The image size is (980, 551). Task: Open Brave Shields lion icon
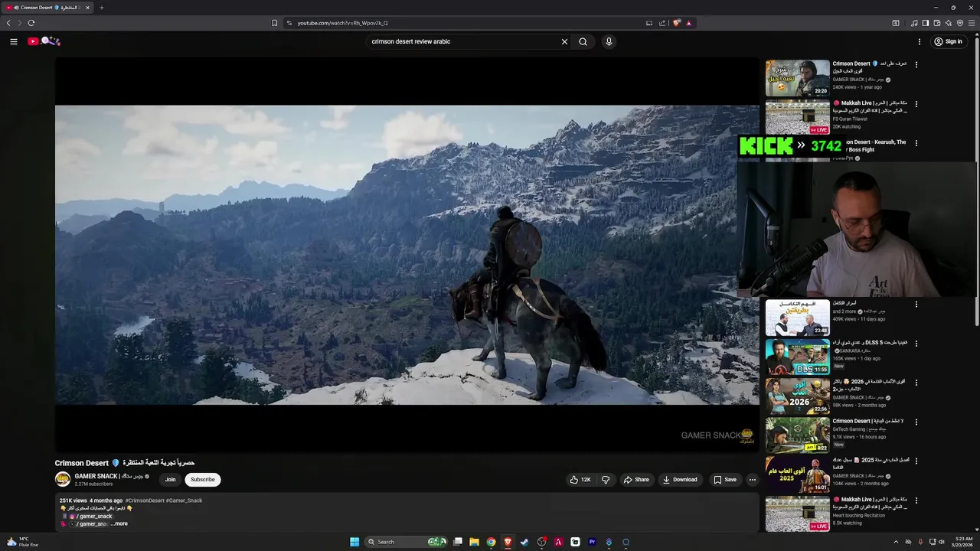tap(677, 23)
